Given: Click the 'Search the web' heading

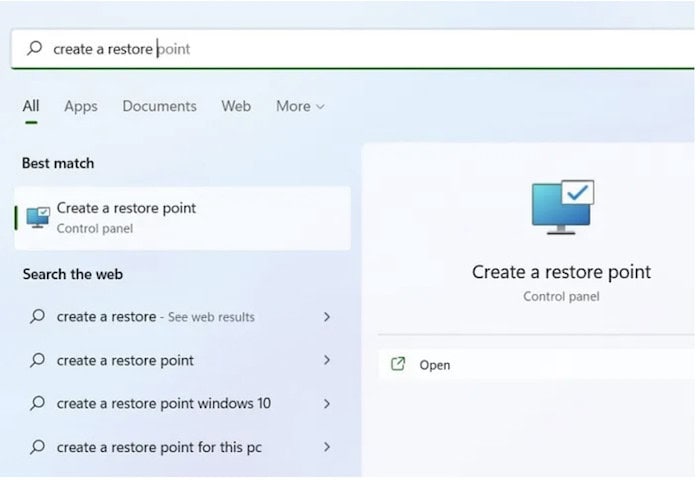Looking at the screenshot, I should [x=73, y=274].
